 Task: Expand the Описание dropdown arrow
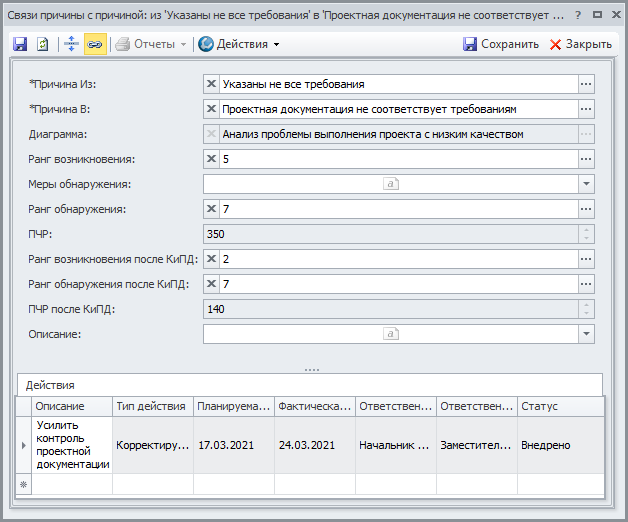click(x=586, y=334)
